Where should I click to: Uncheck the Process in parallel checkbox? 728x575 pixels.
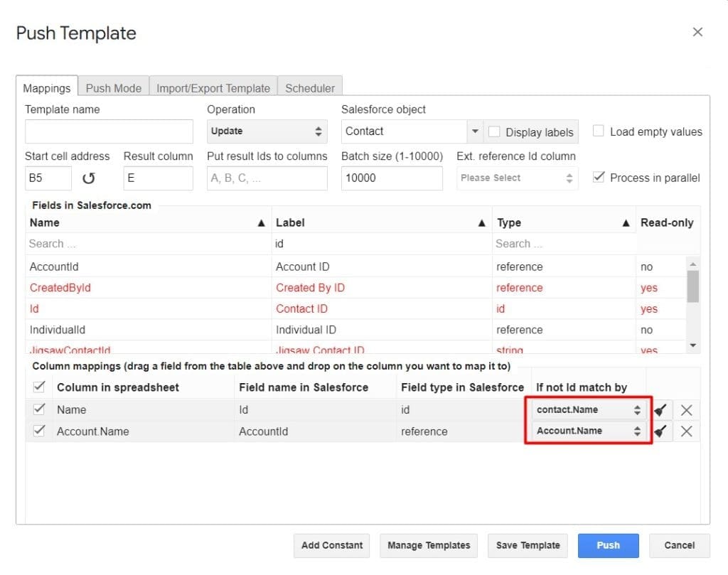[599, 178]
